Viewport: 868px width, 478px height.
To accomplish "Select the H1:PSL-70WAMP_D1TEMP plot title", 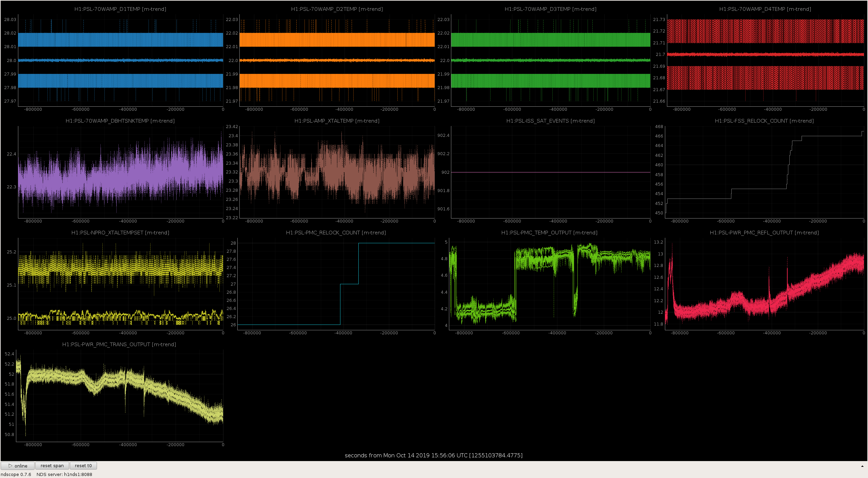I will click(x=120, y=9).
